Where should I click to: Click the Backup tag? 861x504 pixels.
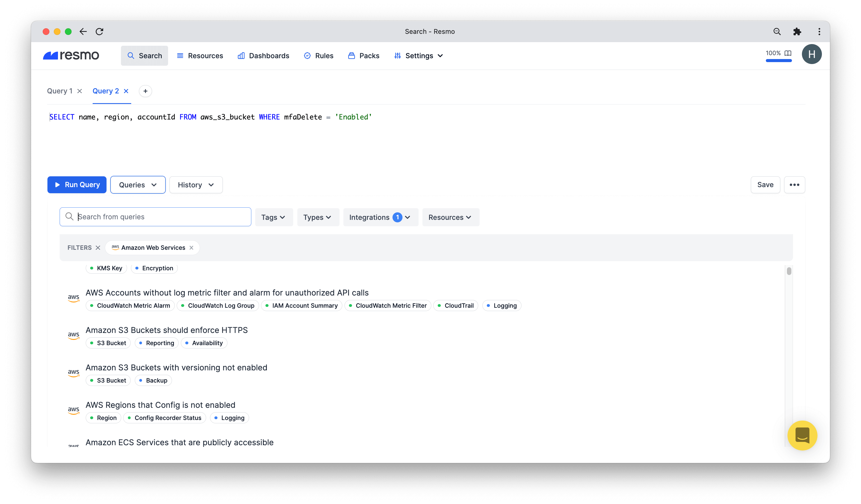click(153, 380)
